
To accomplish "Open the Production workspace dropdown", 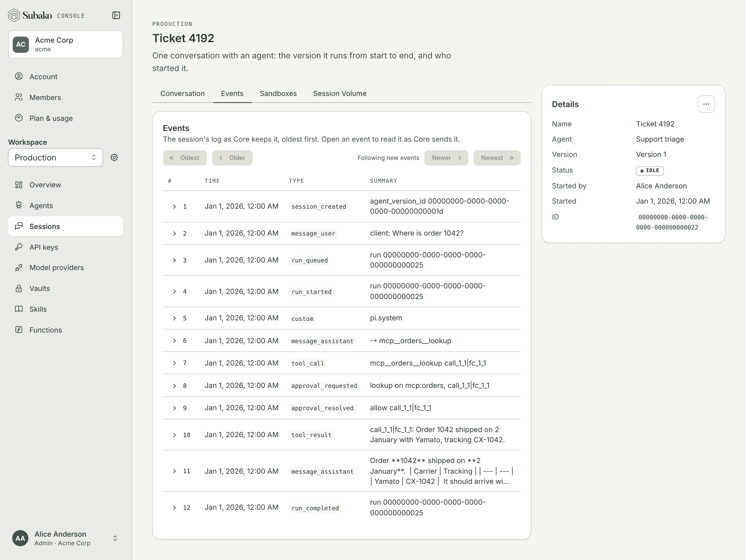I will point(56,158).
